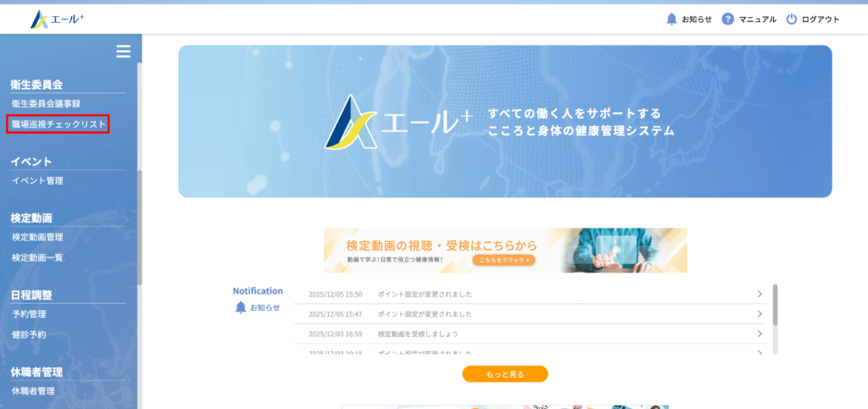Open 休職者管理 link in sidebar
Screen dimensions: 868x409
coord(33,391)
